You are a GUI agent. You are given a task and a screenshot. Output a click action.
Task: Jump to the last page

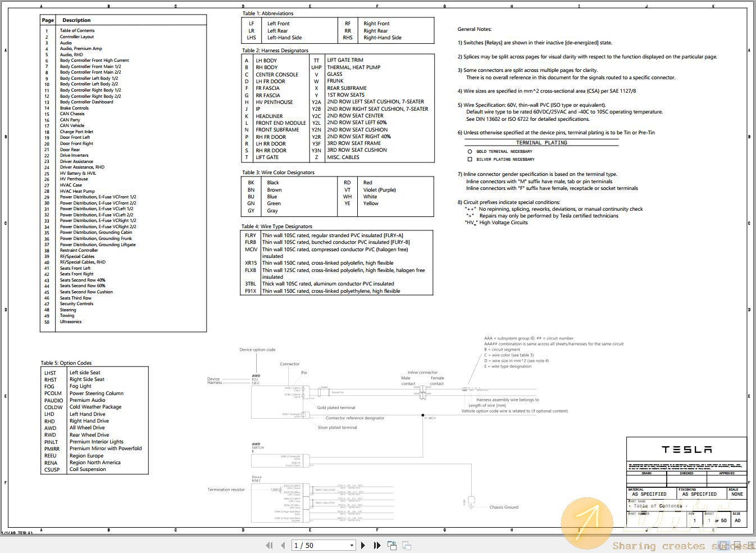[377, 545]
